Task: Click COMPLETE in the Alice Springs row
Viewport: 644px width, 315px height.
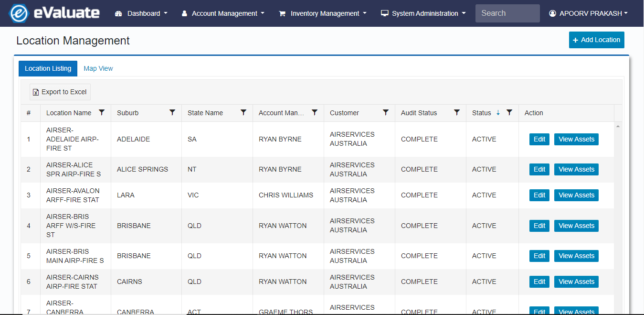Action: point(419,169)
